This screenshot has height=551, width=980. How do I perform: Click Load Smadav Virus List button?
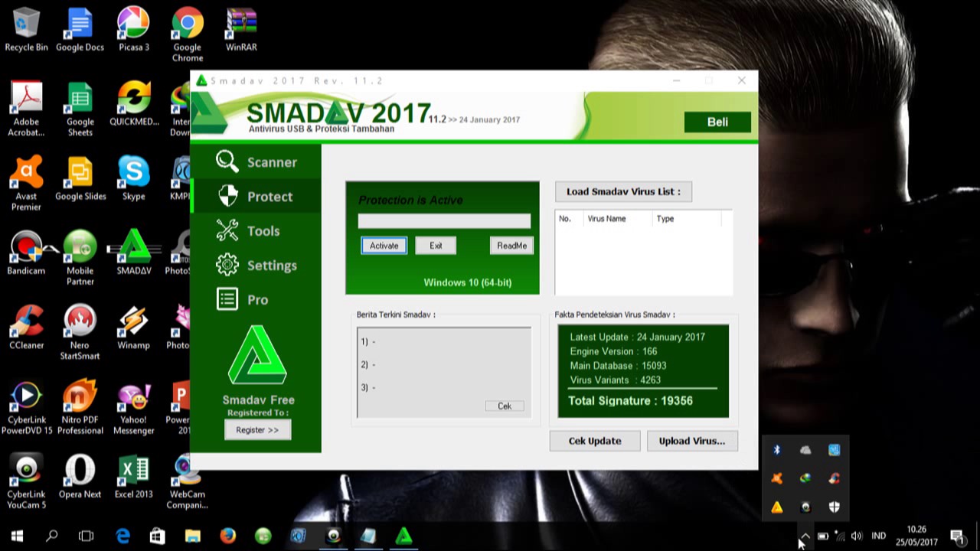click(623, 191)
